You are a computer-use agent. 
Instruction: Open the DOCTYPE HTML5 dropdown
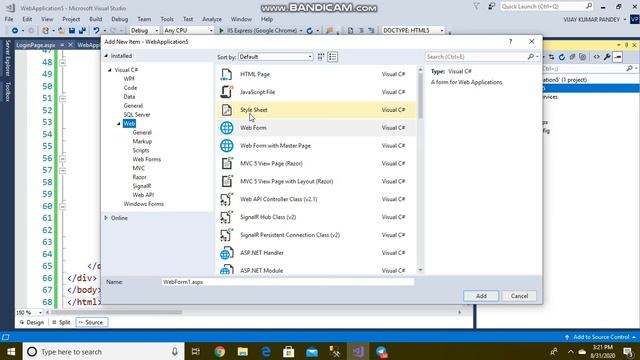click(413, 31)
